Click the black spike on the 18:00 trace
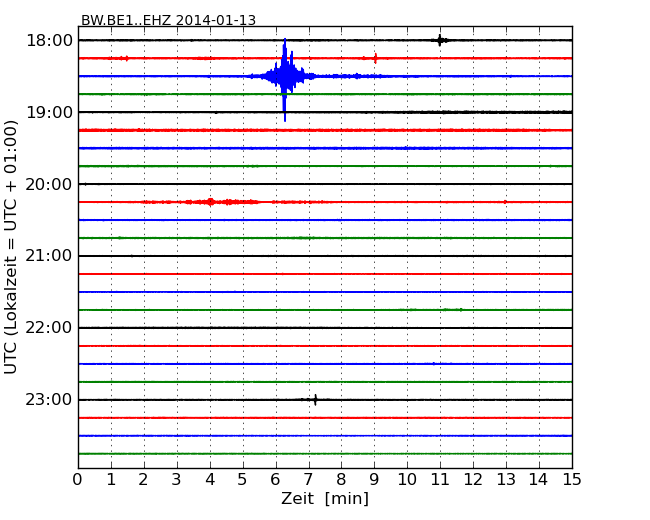650x520 pixels. (440, 40)
